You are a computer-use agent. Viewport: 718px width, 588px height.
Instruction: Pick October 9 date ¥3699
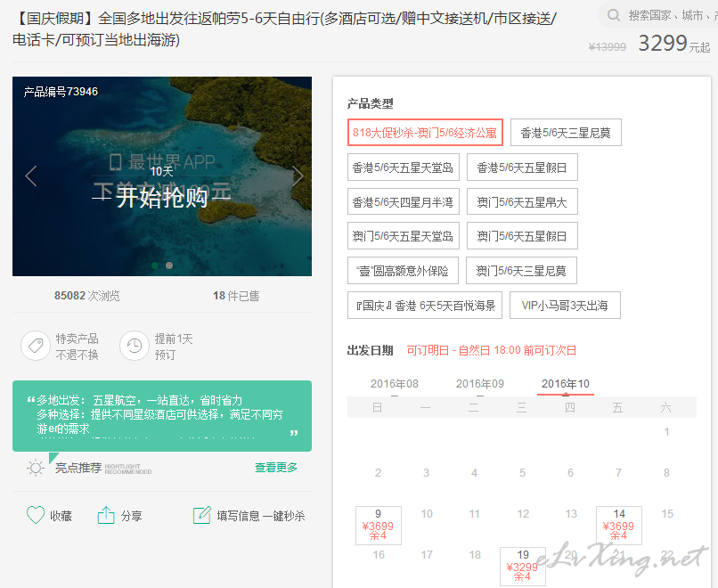[379, 526]
